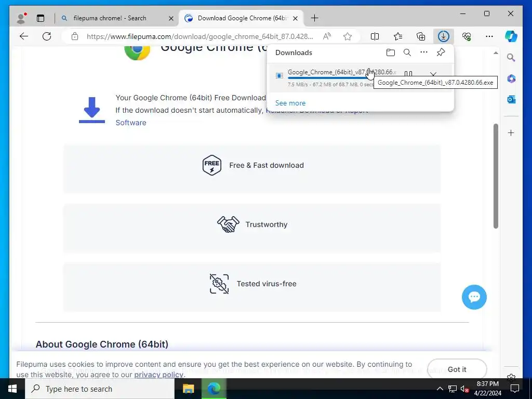Search downloads in the panel
Screen dimensions: 532x399
(x=407, y=52)
